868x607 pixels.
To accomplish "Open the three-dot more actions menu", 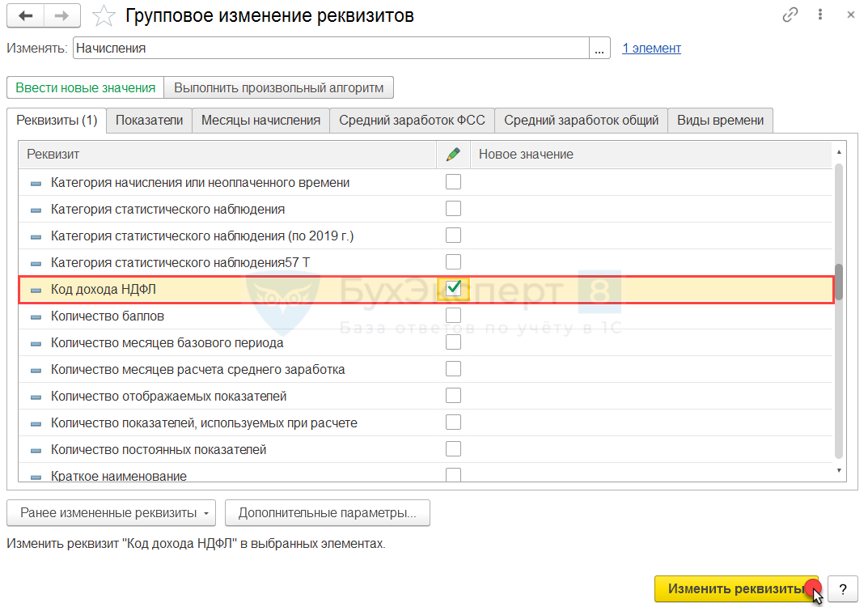I will [820, 15].
